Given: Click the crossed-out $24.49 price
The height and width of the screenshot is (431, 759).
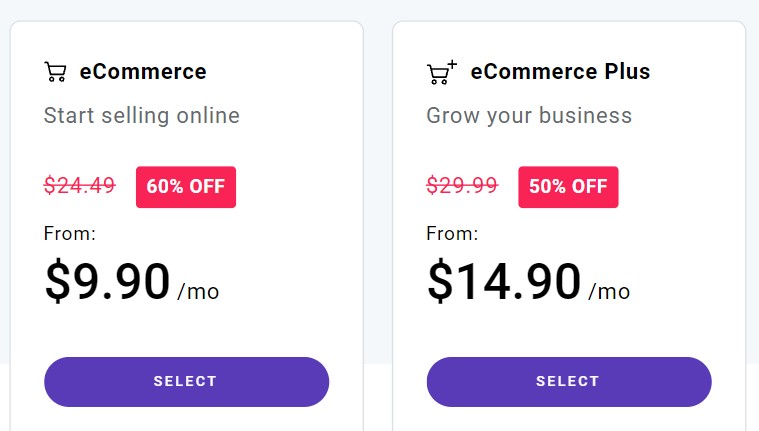Looking at the screenshot, I should click(79, 185).
